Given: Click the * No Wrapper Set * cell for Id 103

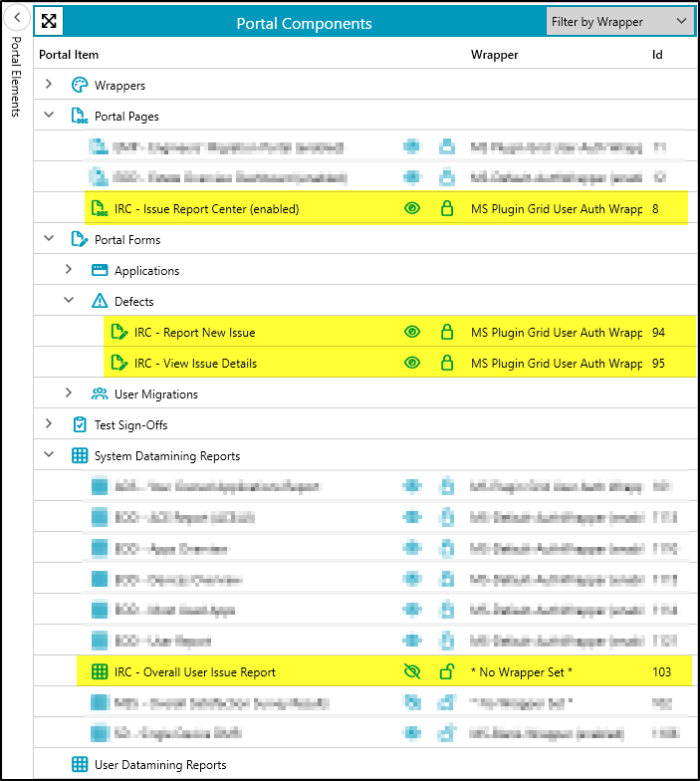Looking at the screenshot, I should 522,671.
